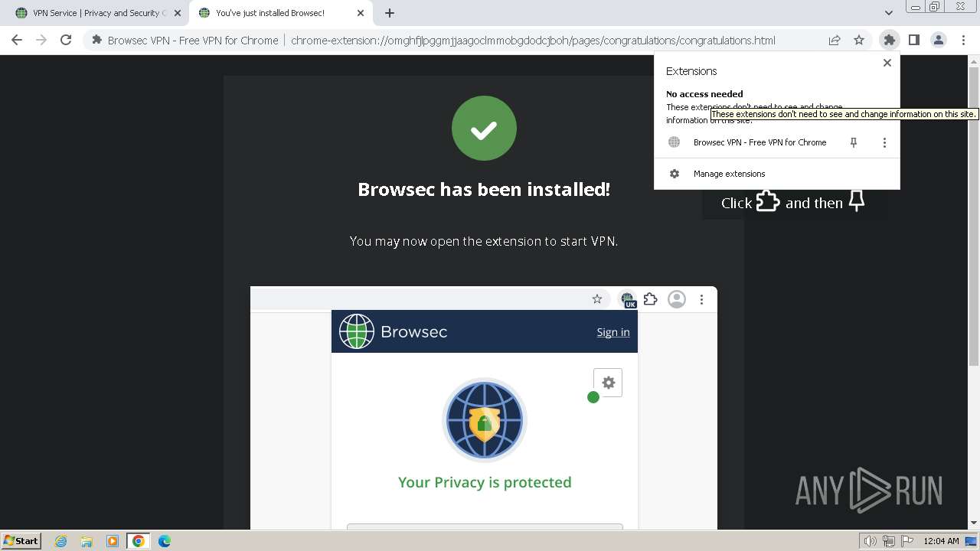This screenshot has width=980, height=551.
Task: Click 'Your Privacy is protected' text
Action: [485, 482]
